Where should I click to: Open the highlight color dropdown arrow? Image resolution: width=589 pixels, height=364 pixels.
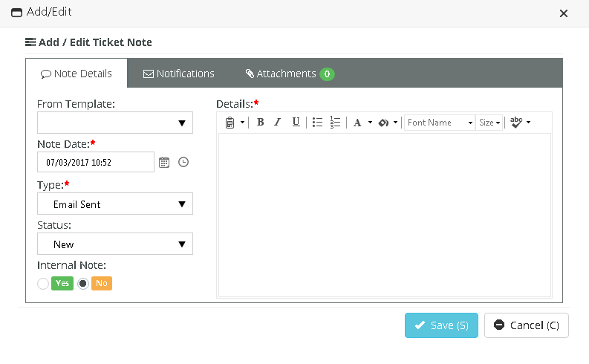point(395,123)
